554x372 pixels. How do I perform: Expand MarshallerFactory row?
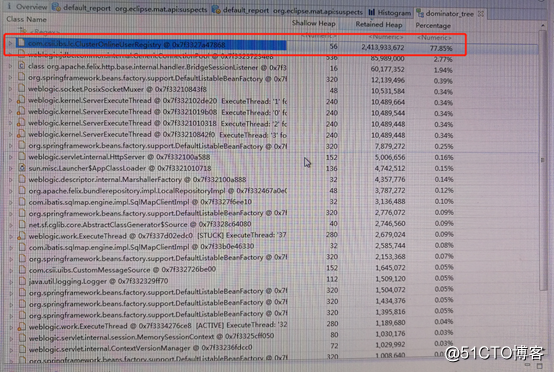tap(11, 179)
